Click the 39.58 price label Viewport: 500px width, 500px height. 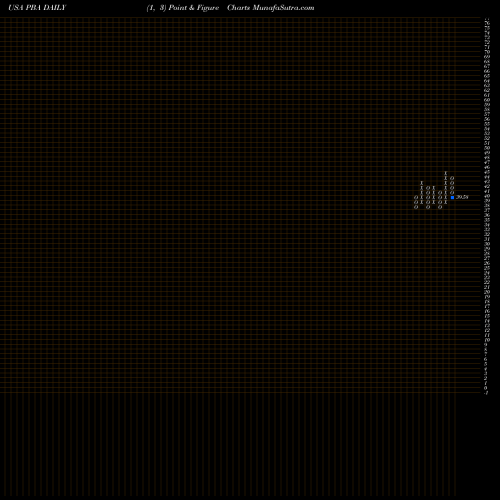click(x=462, y=197)
